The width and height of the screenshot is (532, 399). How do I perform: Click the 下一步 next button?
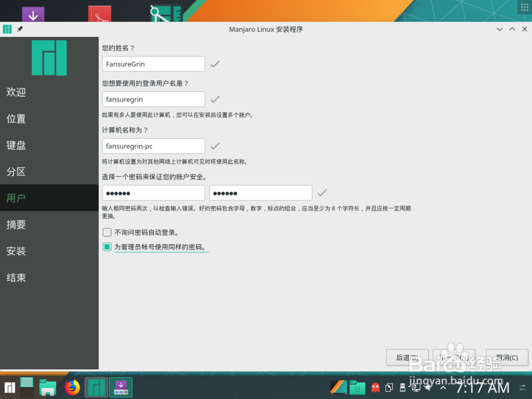[x=454, y=358]
